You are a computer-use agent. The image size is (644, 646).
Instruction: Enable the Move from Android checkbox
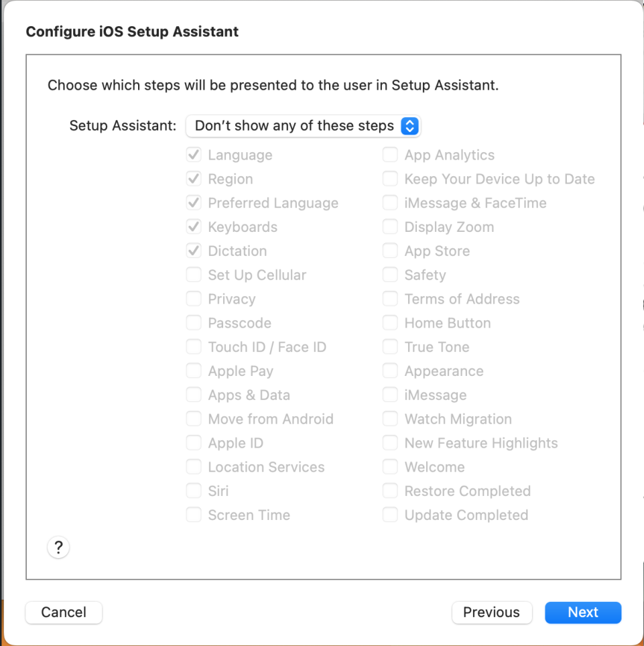(x=194, y=419)
